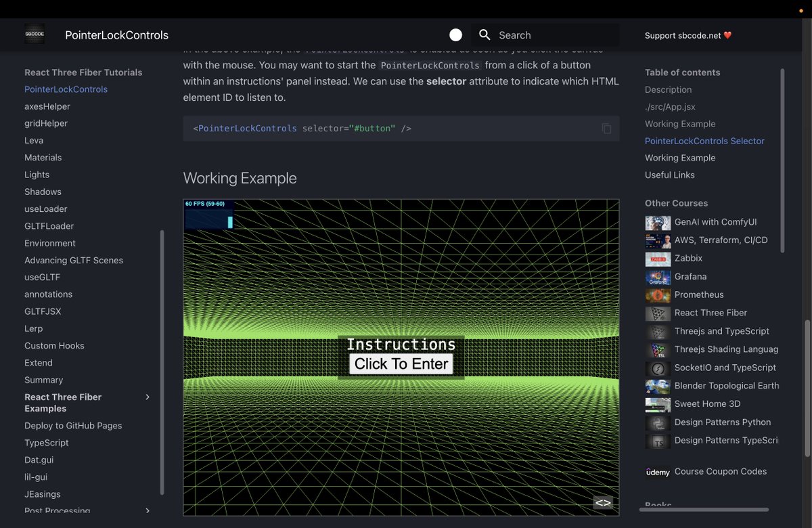Screen dimensions: 812x528
Task: Click the Blender Topological Earth course icon
Action: pos(658,386)
